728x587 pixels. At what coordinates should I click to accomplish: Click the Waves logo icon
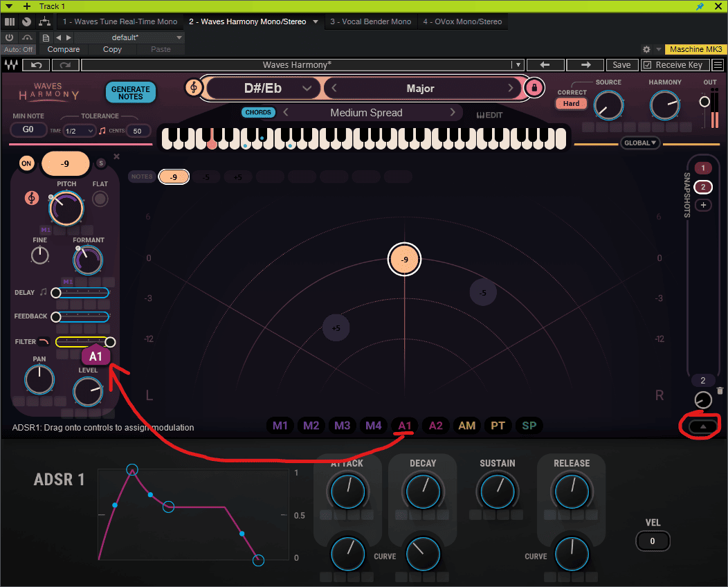click(x=11, y=65)
